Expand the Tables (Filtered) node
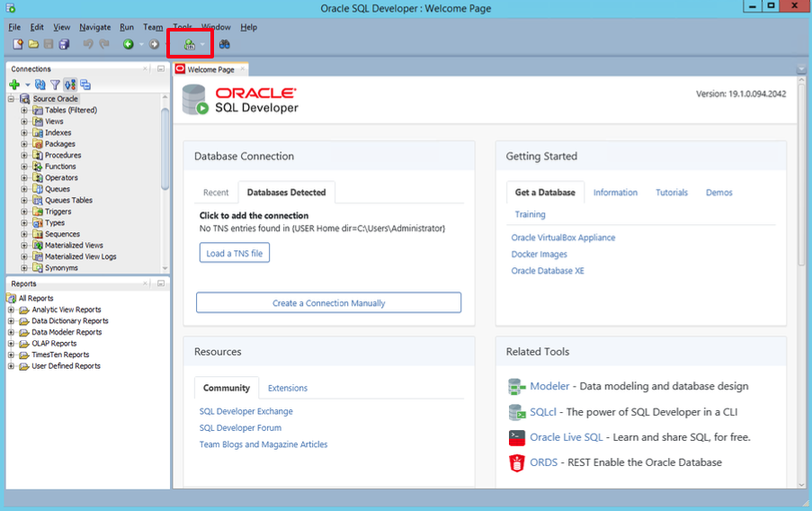The height and width of the screenshot is (511, 812). coord(23,110)
